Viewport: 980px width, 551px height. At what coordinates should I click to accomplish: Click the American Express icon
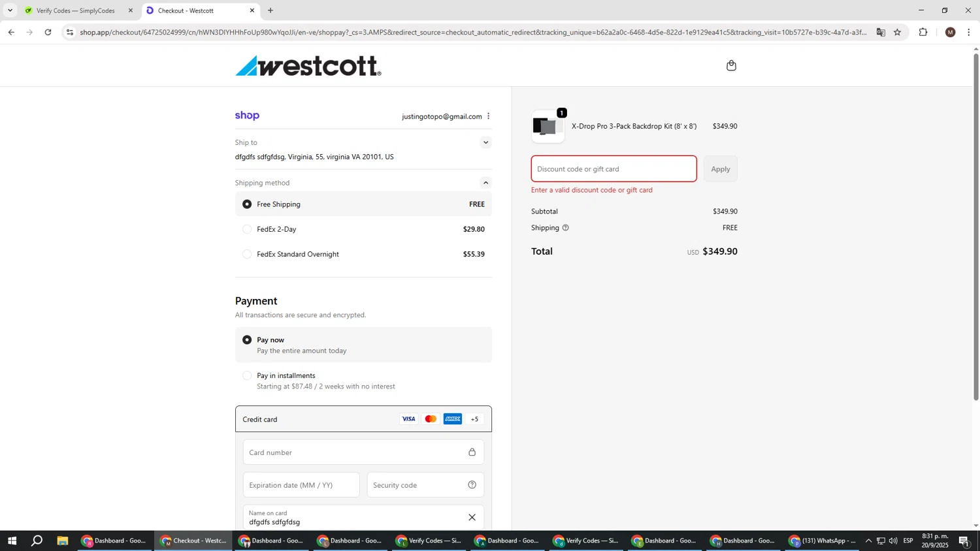tap(453, 419)
